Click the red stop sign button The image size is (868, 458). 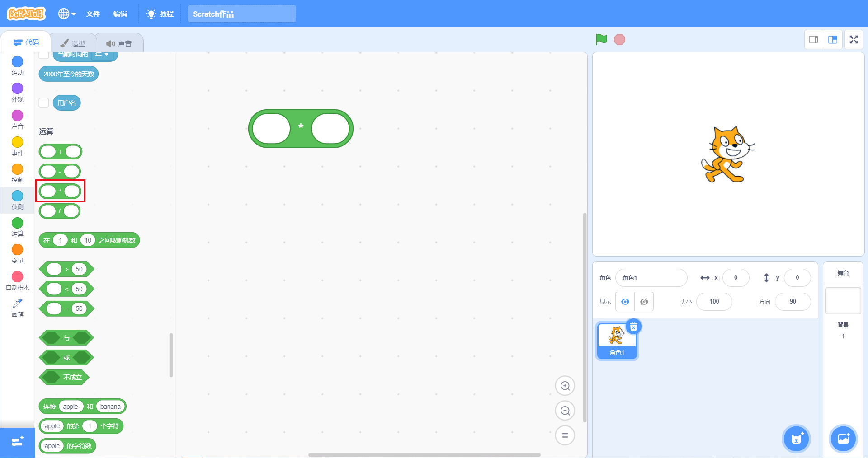[x=619, y=40]
